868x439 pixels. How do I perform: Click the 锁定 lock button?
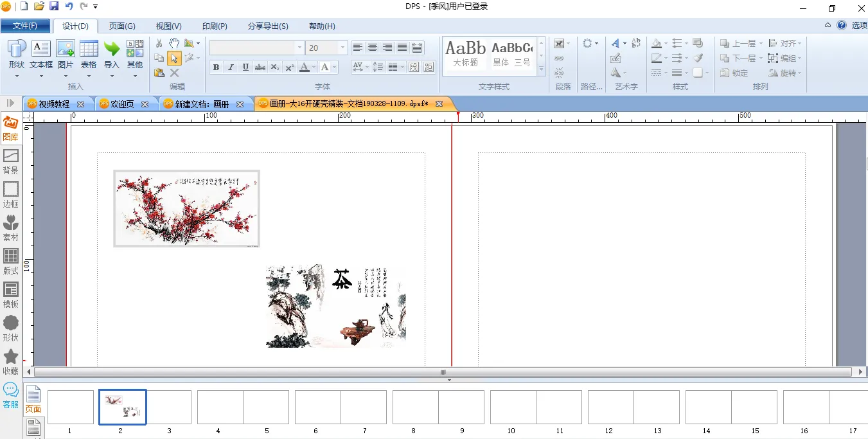click(x=734, y=73)
